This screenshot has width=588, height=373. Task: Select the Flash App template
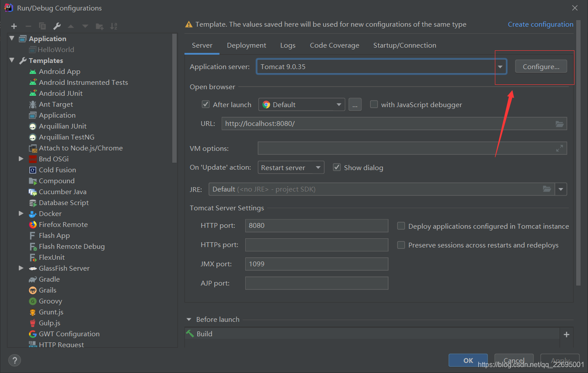[54, 235]
